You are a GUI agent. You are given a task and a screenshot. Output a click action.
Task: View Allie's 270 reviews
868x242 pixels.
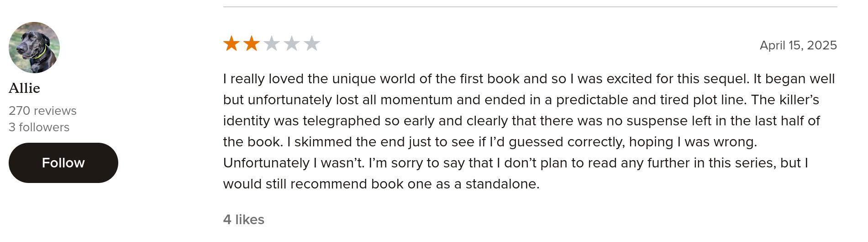[42, 111]
